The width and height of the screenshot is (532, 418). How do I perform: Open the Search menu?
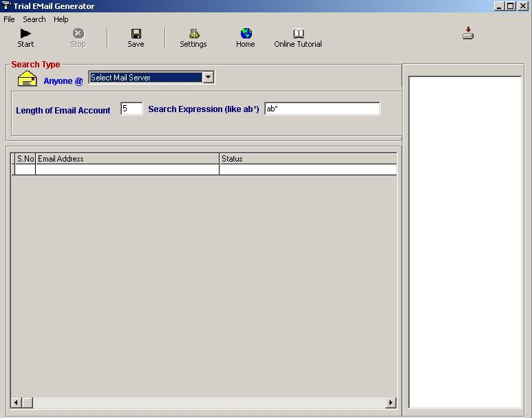point(34,19)
